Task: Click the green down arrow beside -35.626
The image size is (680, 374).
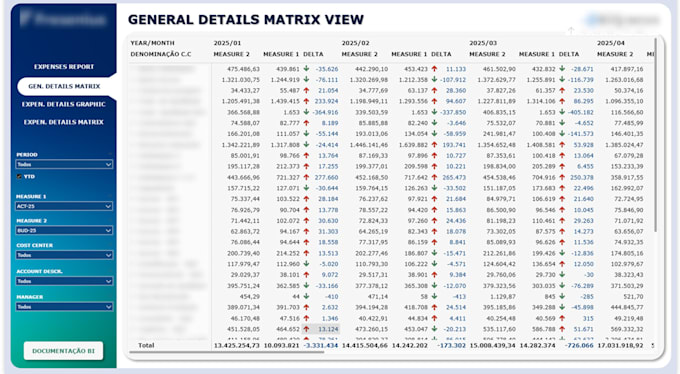Action: 306,69
